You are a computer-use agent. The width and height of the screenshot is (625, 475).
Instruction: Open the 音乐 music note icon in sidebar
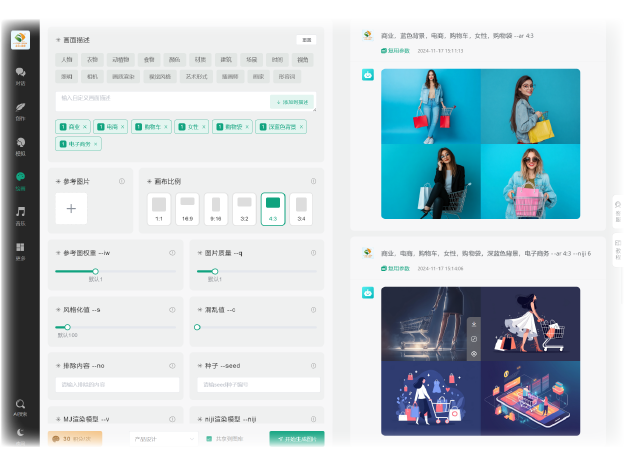20,211
